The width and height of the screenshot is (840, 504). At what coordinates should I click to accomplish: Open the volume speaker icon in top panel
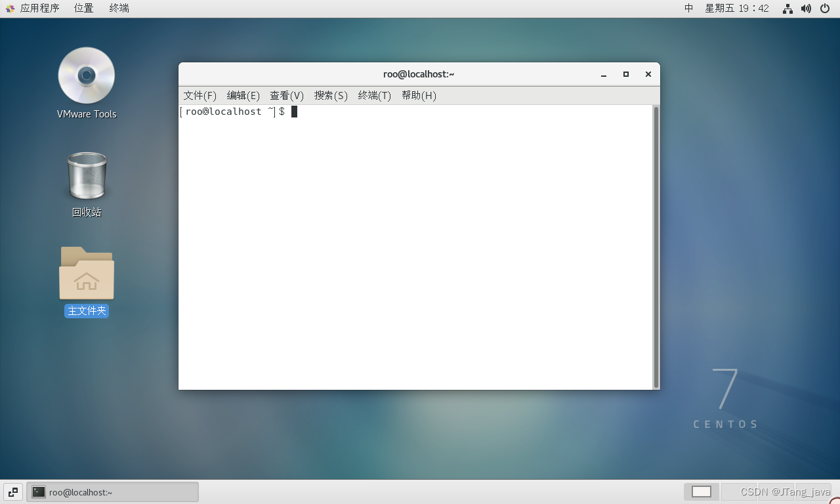(806, 9)
